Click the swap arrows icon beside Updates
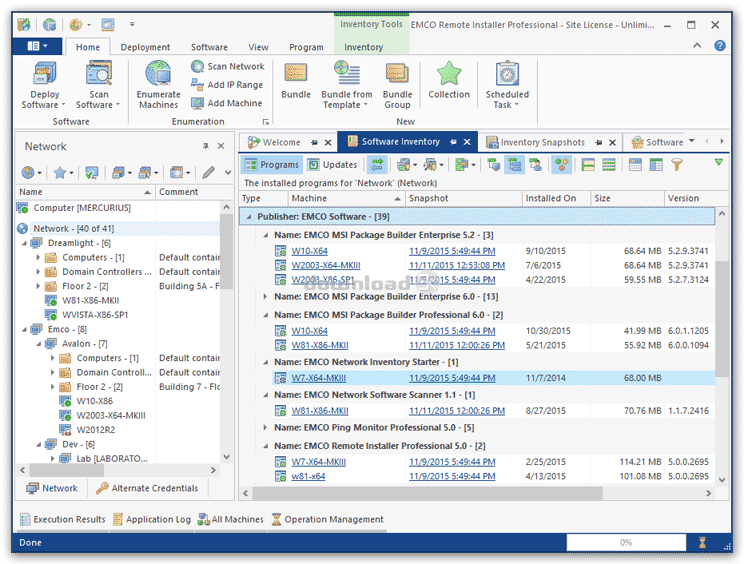 click(x=377, y=165)
